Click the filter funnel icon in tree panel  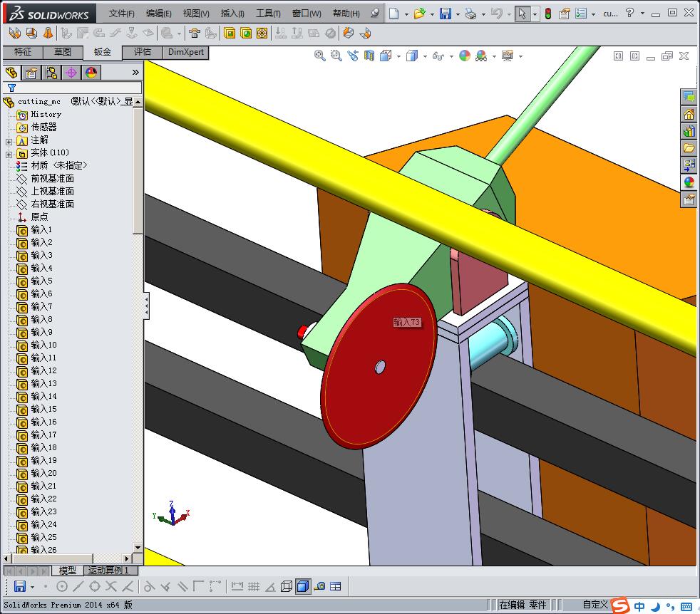click(11, 88)
